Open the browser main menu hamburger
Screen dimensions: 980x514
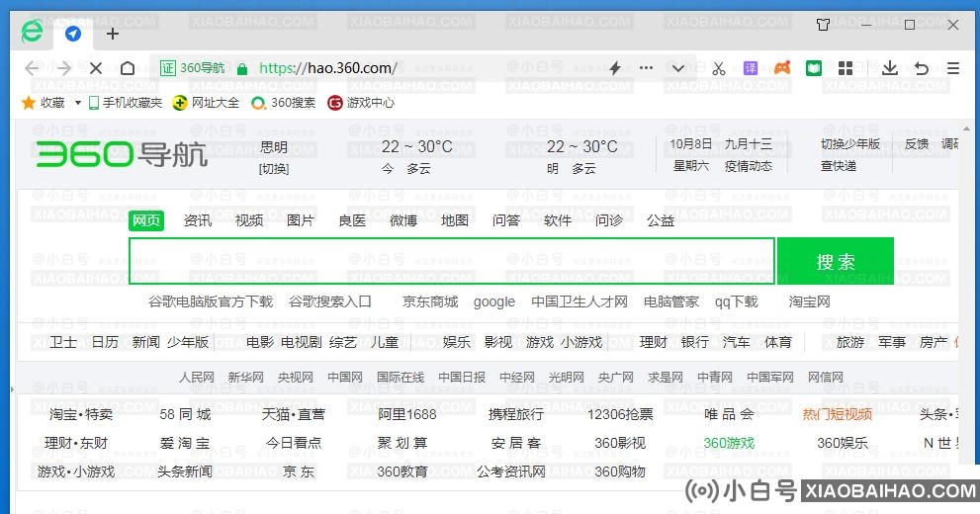coord(953,68)
